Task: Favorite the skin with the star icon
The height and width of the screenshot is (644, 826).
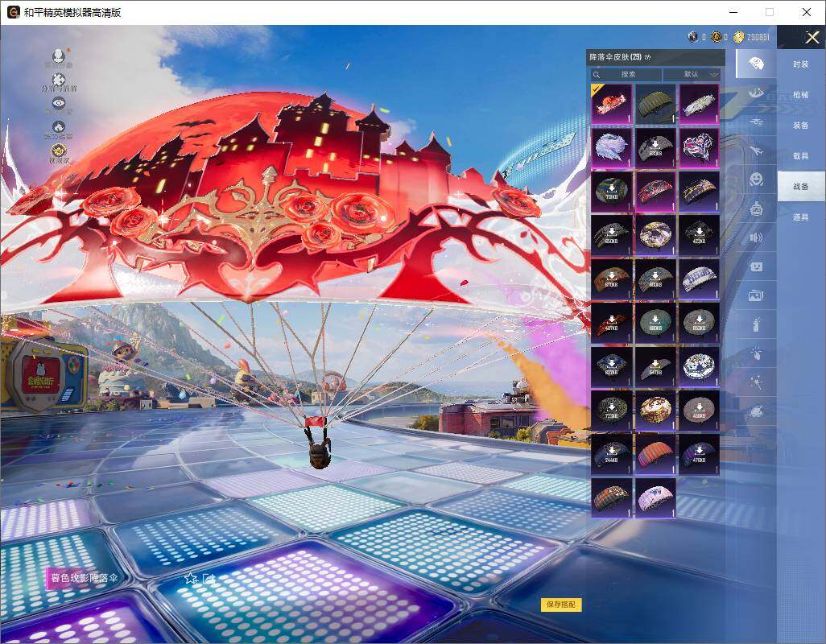Action: click(190, 579)
